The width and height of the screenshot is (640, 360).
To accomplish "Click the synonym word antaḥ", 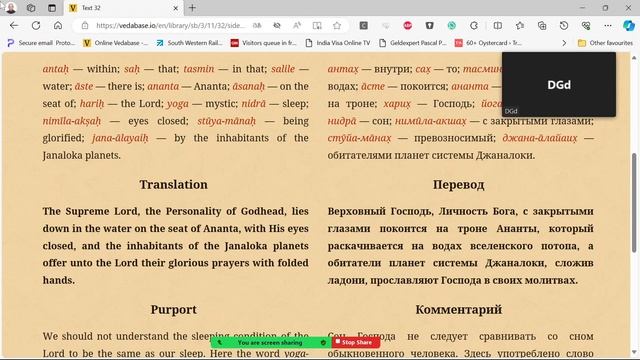I will (56, 69).
